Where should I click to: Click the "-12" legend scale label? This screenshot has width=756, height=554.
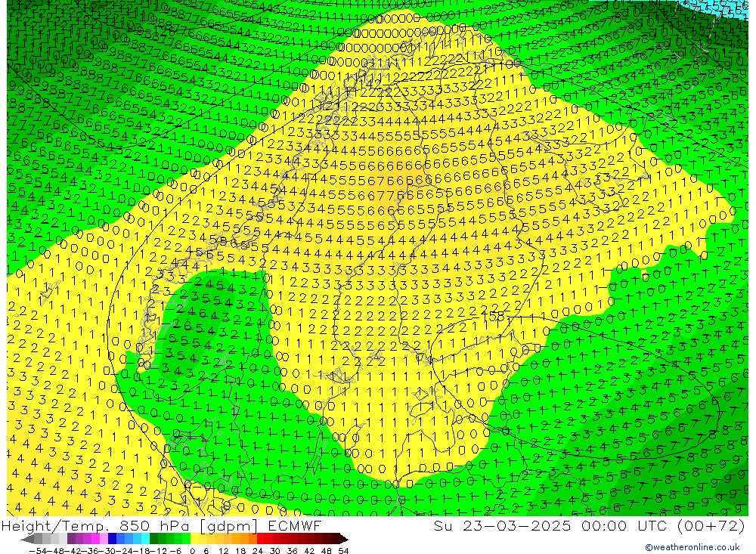point(158,551)
